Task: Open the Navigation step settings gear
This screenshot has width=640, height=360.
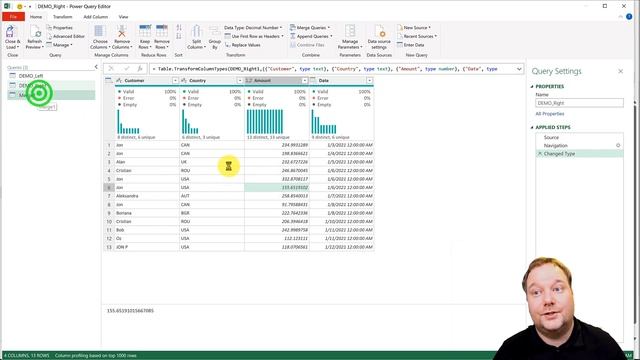Action: [618, 145]
